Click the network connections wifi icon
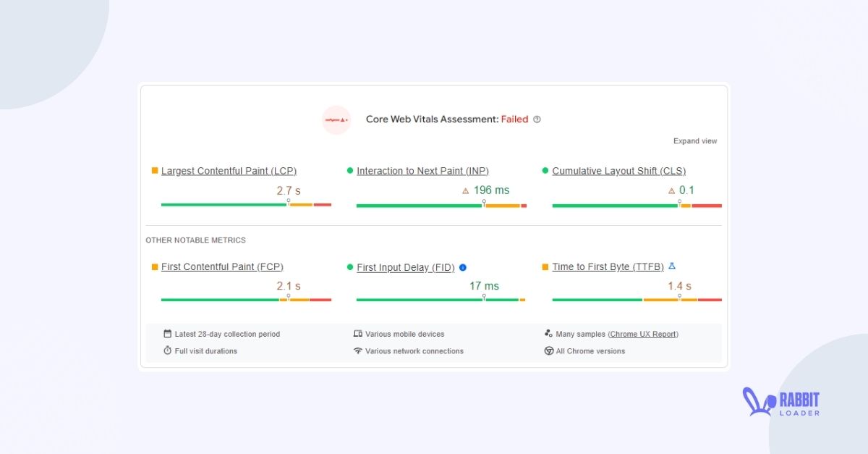 (358, 350)
